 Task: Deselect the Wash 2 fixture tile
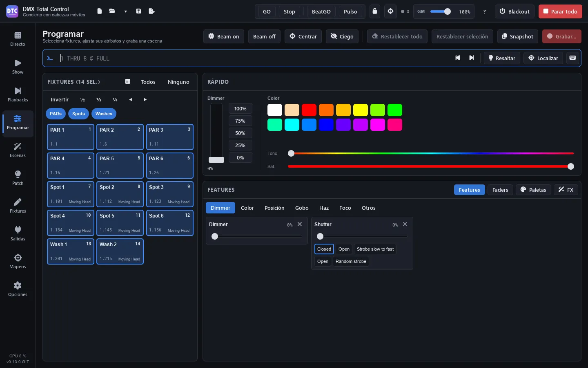120,251
